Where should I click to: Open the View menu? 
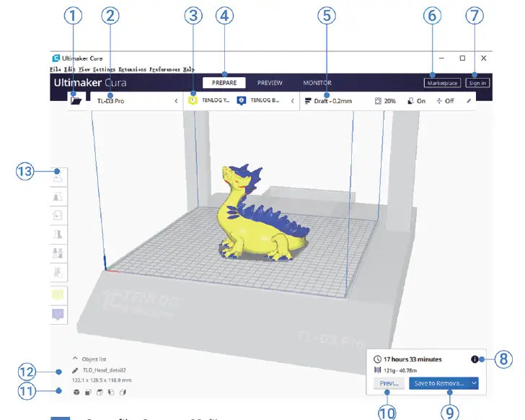(x=84, y=69)
